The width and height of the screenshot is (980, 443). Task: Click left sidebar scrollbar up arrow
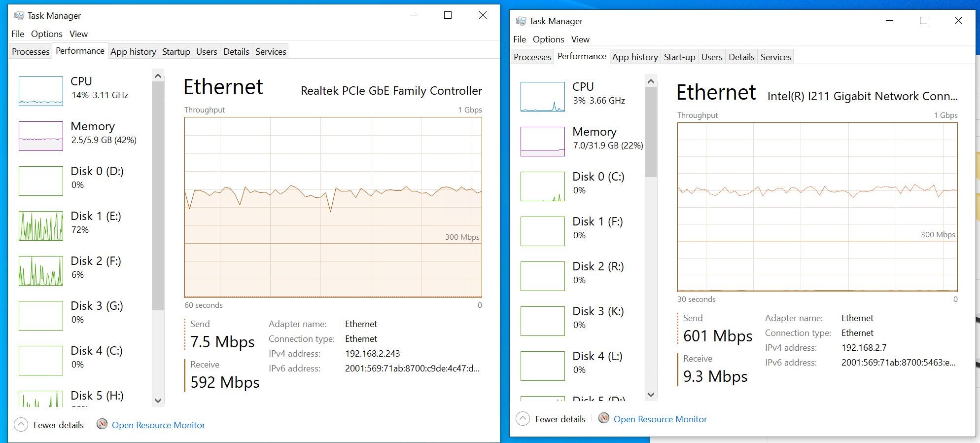pos(158,76)
